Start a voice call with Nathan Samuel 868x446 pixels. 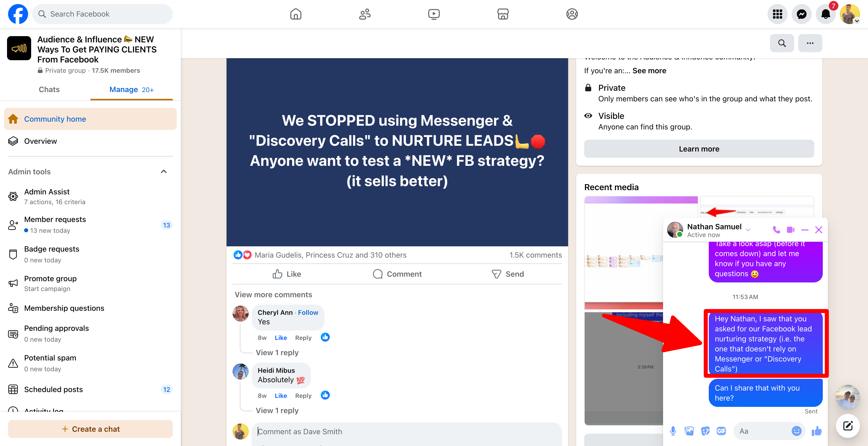click(x=776, y=230)
